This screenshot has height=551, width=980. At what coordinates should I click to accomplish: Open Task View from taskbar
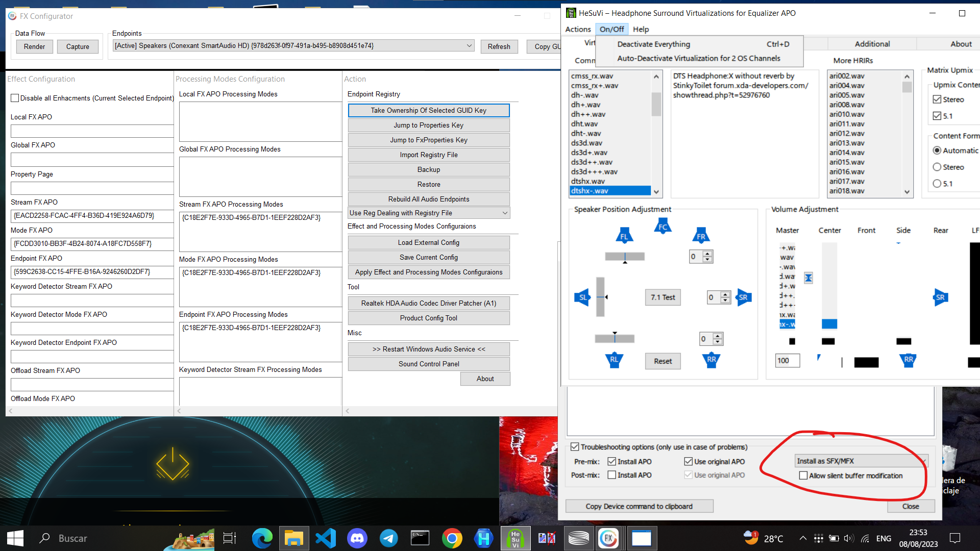(x=230, y=538)
